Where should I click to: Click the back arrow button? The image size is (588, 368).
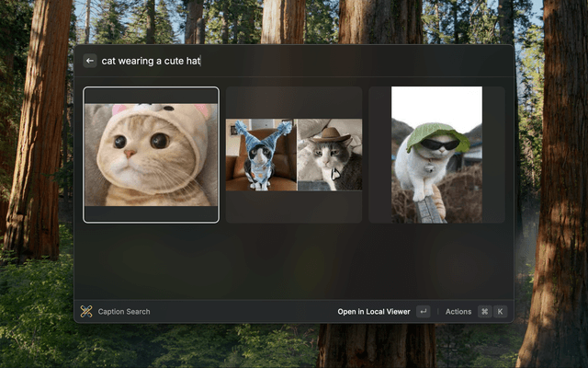tap(90, 61)
